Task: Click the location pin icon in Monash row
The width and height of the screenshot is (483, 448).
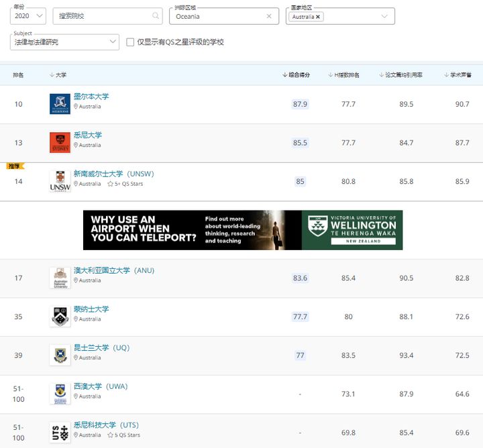Action: (76, 319)
